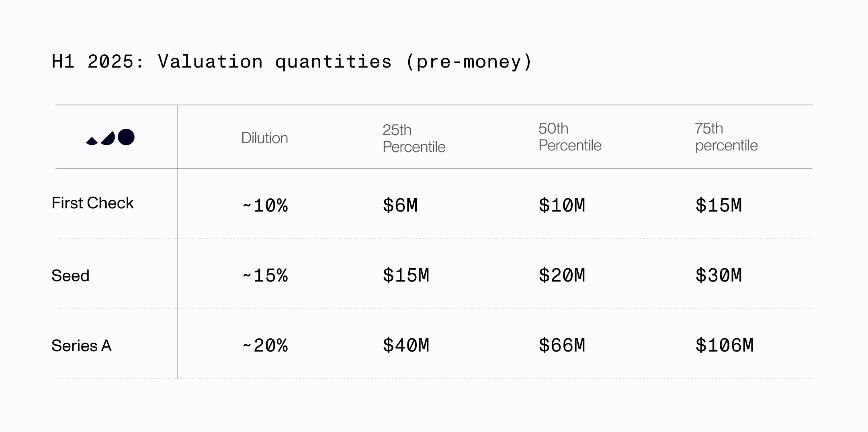Image resolution: width=868 pixels, height=432 pixels.
Task: Click the $30M Seed valuation cell
Action: [719, 276]
